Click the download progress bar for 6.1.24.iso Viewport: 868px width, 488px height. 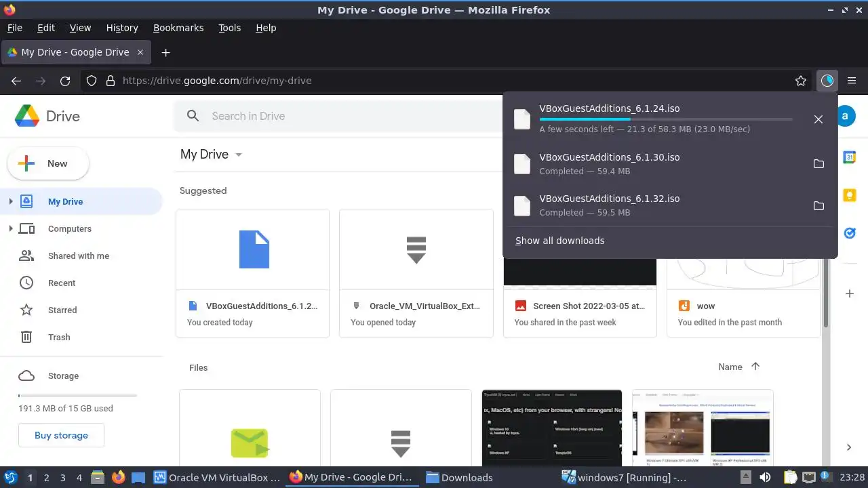coord(666,119)
